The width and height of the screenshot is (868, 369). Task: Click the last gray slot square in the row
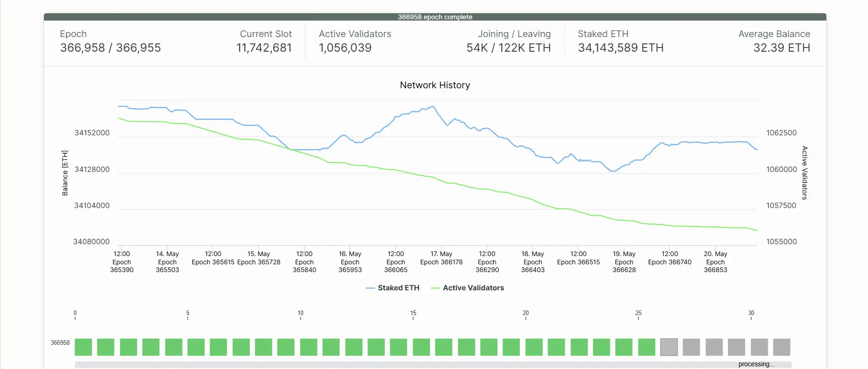(782, 347)
